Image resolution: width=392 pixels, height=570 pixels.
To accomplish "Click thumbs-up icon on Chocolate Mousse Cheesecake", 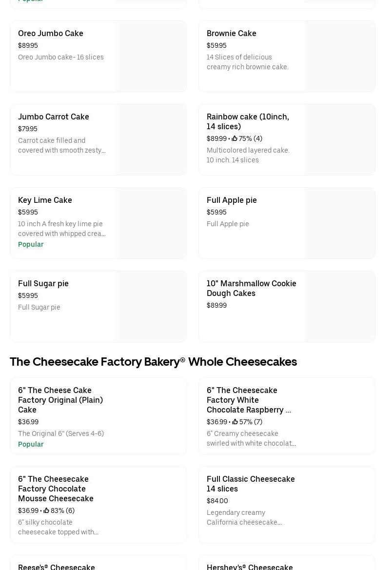I will (46, 511).
